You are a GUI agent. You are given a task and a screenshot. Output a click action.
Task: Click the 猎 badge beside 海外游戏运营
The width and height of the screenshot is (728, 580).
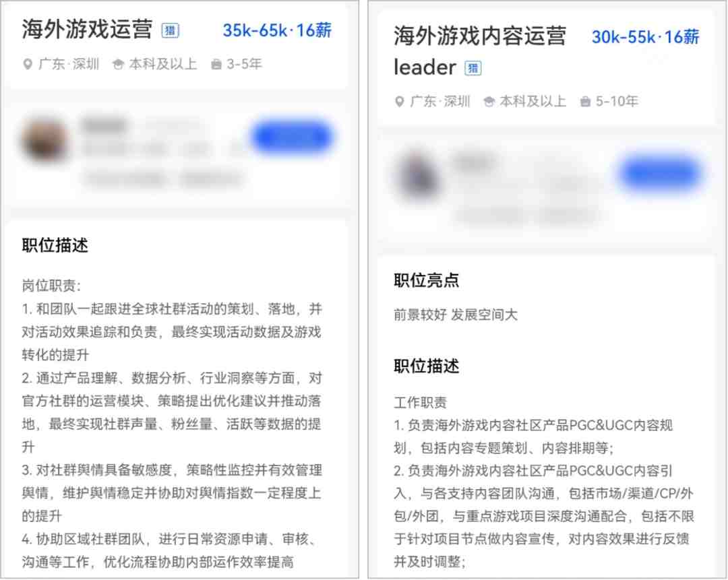[x=170, y=30]
